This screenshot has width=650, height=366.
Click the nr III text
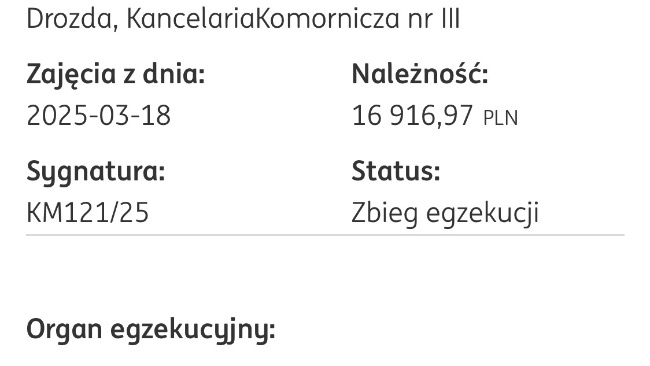(434, 19)
